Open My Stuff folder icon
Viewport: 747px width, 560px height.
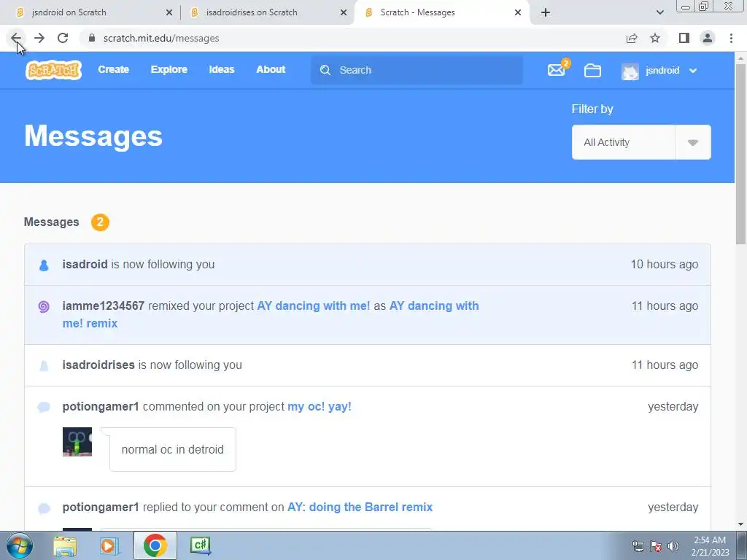(x=592, y=71)
